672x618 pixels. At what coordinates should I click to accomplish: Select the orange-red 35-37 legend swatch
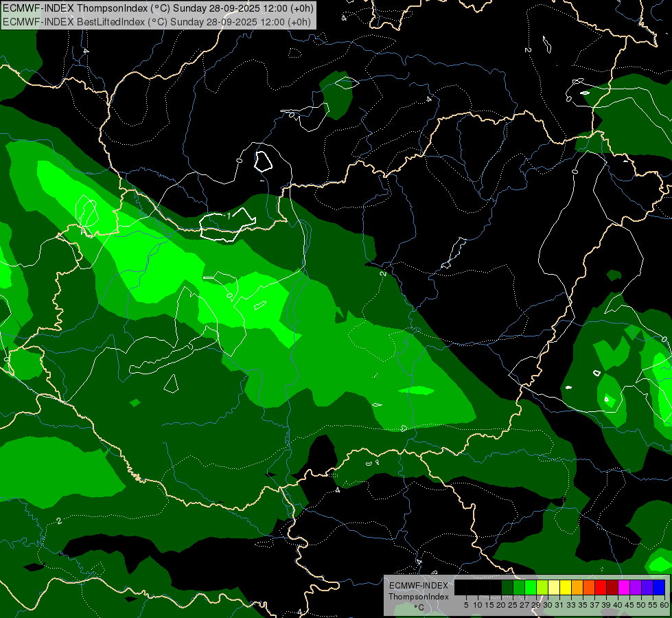[x=589, y=587]
